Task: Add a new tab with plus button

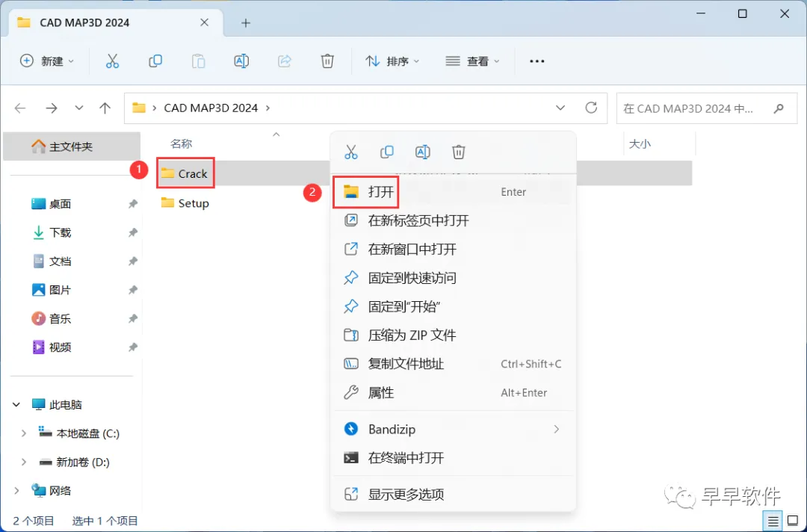Action: (246, 23)
